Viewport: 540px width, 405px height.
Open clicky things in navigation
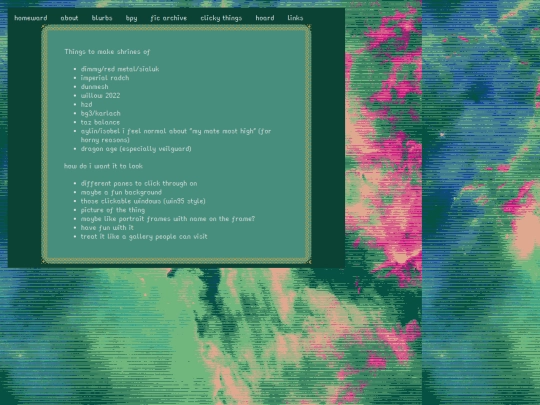click(x=221, y=18)
